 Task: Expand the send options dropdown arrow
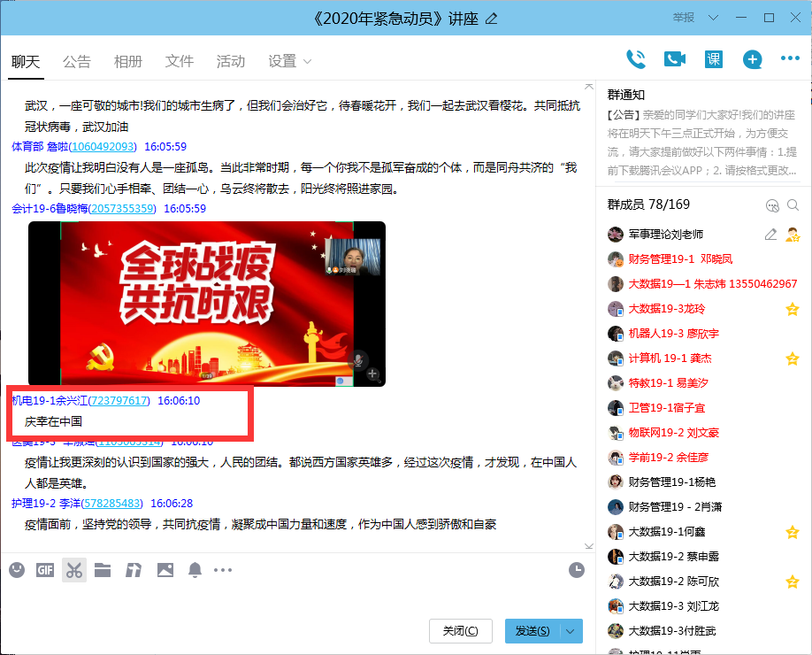click(x=571, y=631)
